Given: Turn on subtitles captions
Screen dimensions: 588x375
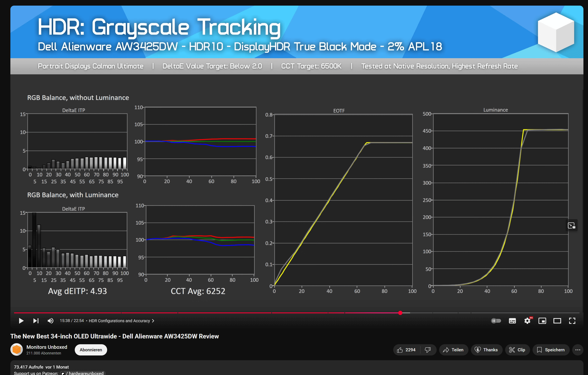Looking at the screenshot, I should click(x=512, y=321).
